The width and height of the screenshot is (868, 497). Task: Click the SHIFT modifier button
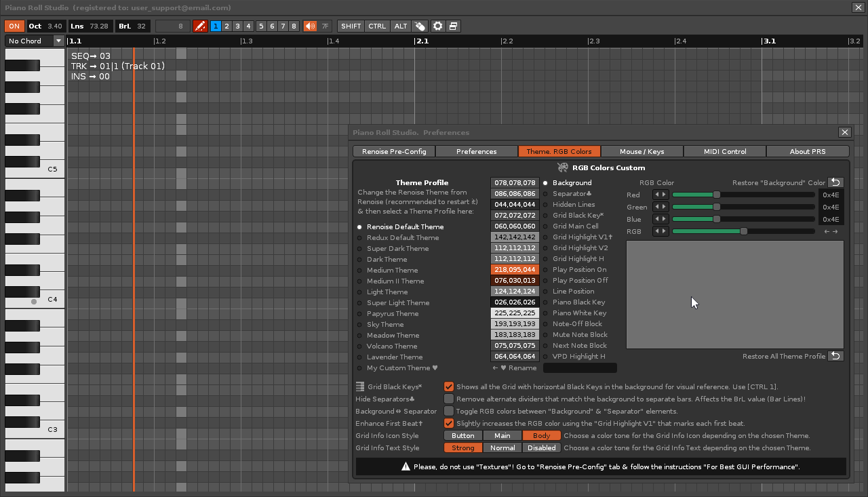click(x=351, y=26)
